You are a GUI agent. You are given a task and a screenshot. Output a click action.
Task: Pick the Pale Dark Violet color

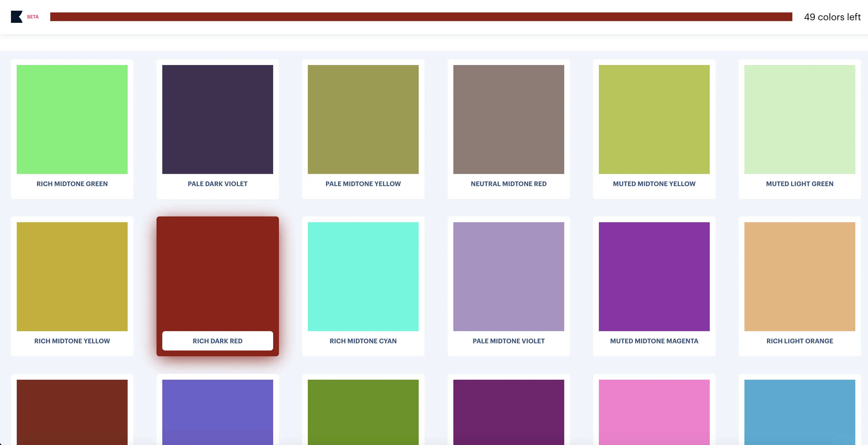[218, 119]
